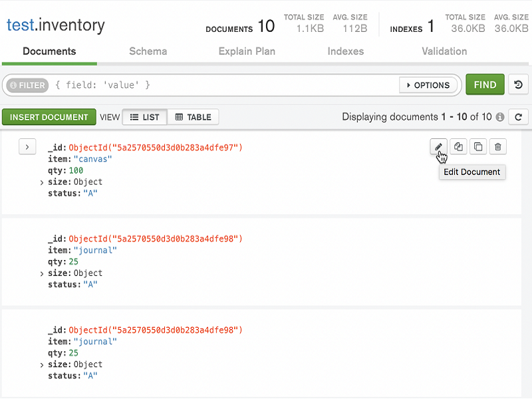532x399 pixels.
Task: Open the Schema tab
Action: [148, 51]
